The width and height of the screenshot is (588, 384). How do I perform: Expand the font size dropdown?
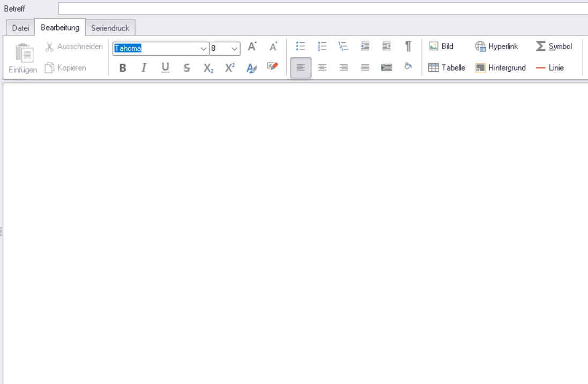point(235,49)
